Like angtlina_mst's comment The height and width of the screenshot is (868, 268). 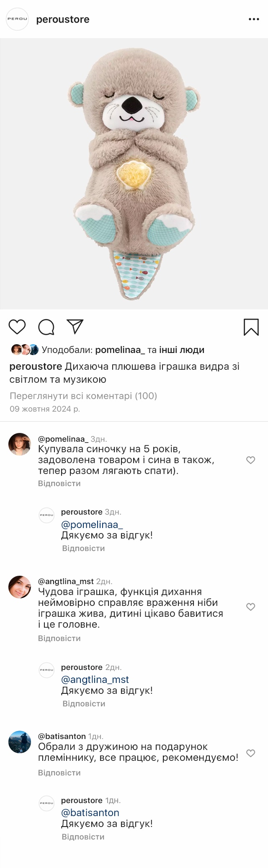pyautogui.click(x=250, y=607)
